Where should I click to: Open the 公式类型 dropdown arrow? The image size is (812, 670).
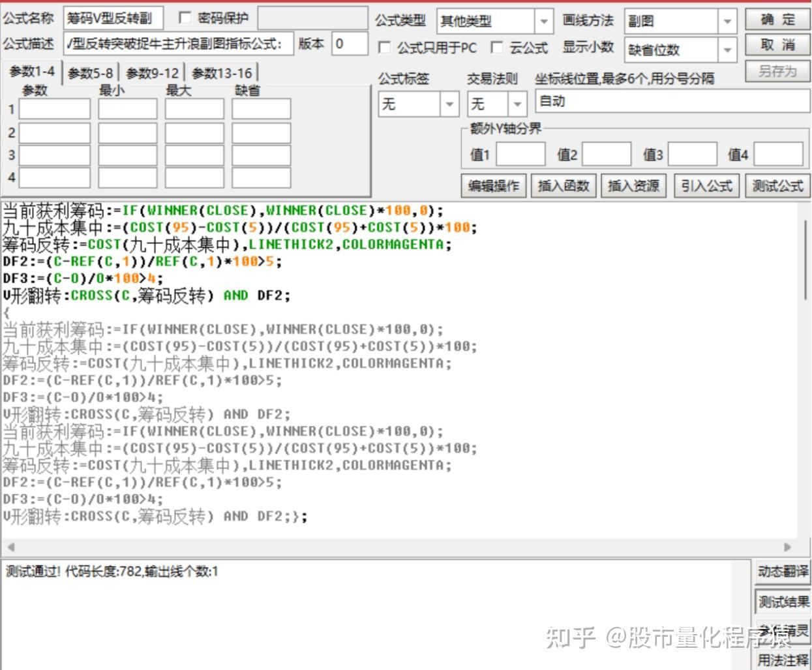click(x=544, y=22)
